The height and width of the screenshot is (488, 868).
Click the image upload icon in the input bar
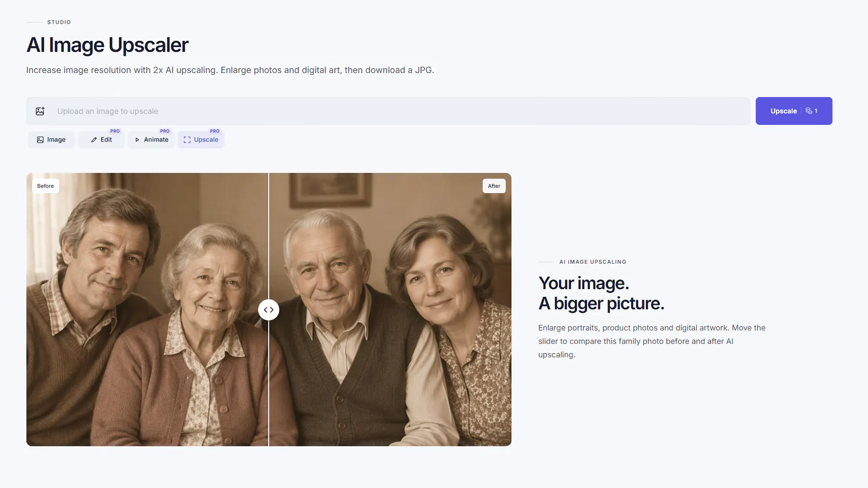(40, 111)
